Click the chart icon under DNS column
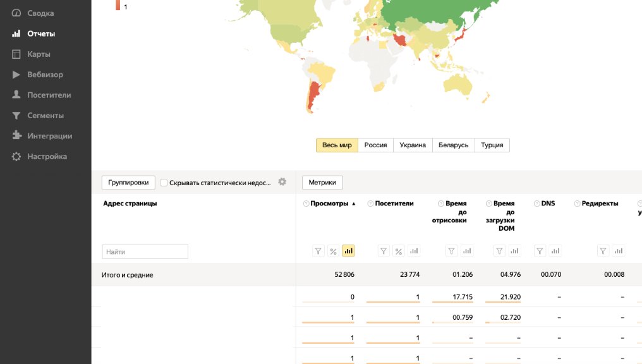 tap(555, 251)
